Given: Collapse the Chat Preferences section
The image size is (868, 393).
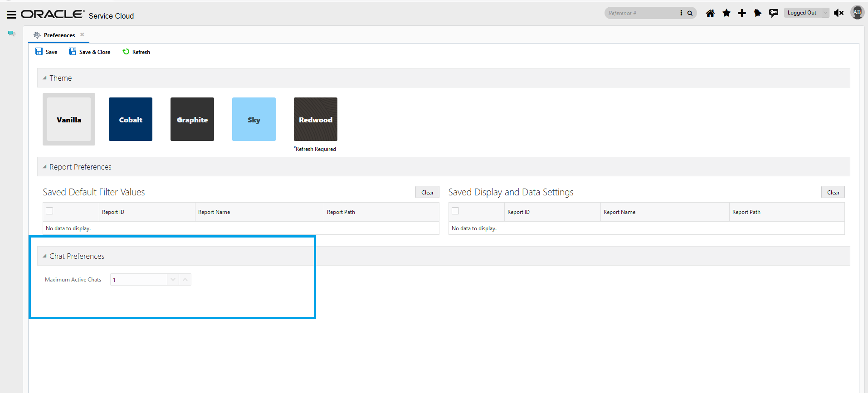Looking at the screenshot, I should [44, 256].
